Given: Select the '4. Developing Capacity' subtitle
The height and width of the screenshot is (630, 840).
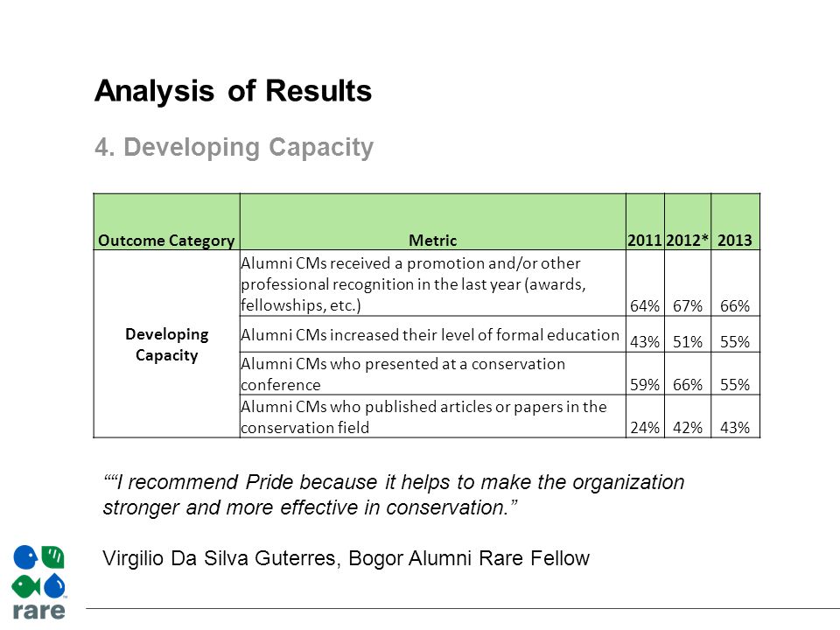Looking at the screenshot, I should click(234, 147).
